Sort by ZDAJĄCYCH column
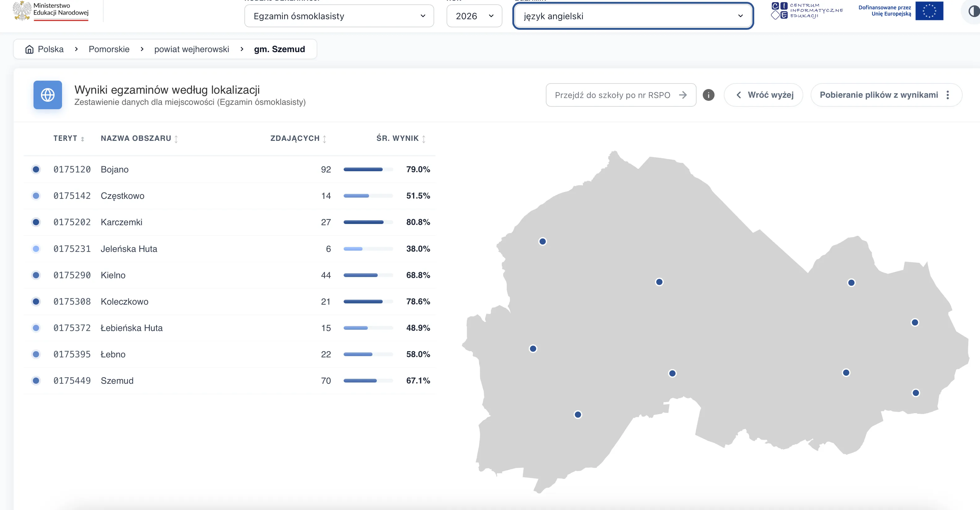980x510 pixels. point(298,138)
